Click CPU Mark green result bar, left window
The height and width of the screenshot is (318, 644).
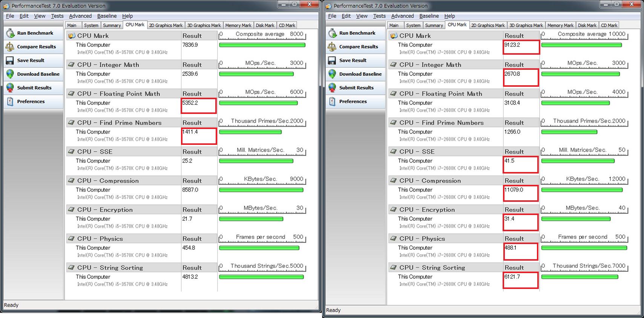(x=262, y=45)
